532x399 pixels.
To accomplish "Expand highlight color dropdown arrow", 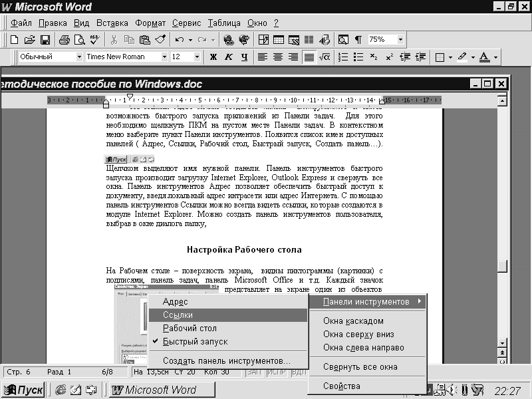I will point(473,57).
